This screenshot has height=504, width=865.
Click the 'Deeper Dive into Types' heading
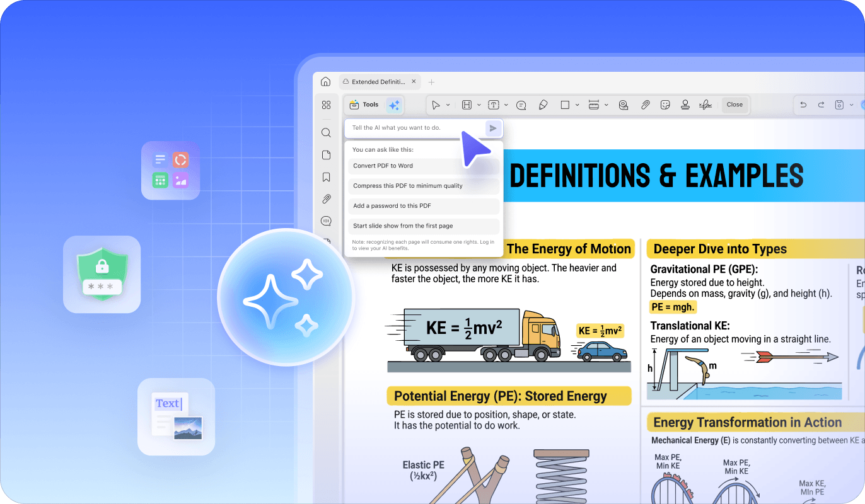720,249
